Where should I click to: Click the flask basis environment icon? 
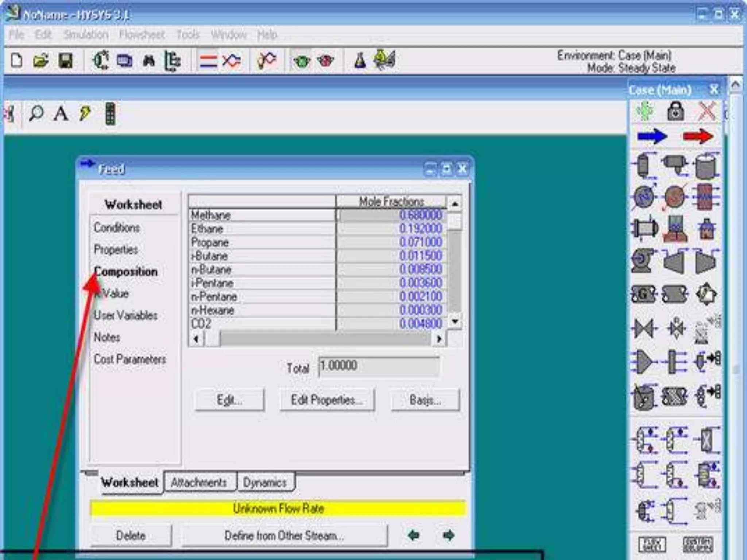pos(360,61)
